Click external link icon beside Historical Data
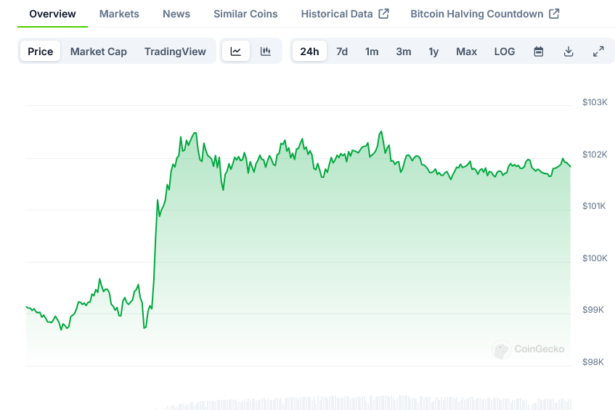The image size is (615, 410). pos(384,14)
